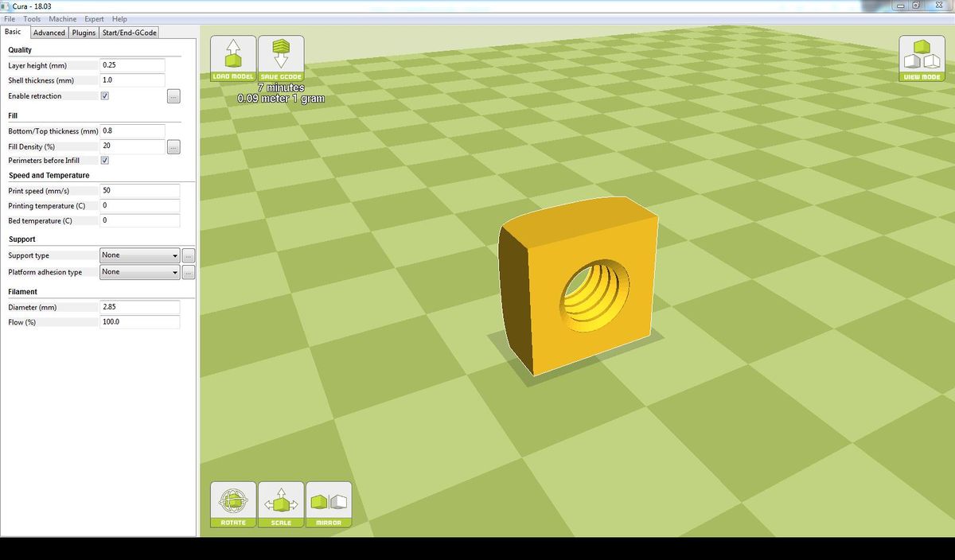Click the Flow percentage input field
Viewport: 955px width, 560px height.
coord(139,322)
